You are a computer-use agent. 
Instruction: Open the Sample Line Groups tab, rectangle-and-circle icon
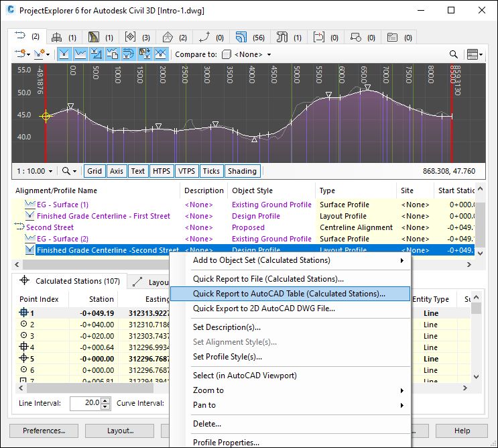pyautogui.click(x=363, y=38)
